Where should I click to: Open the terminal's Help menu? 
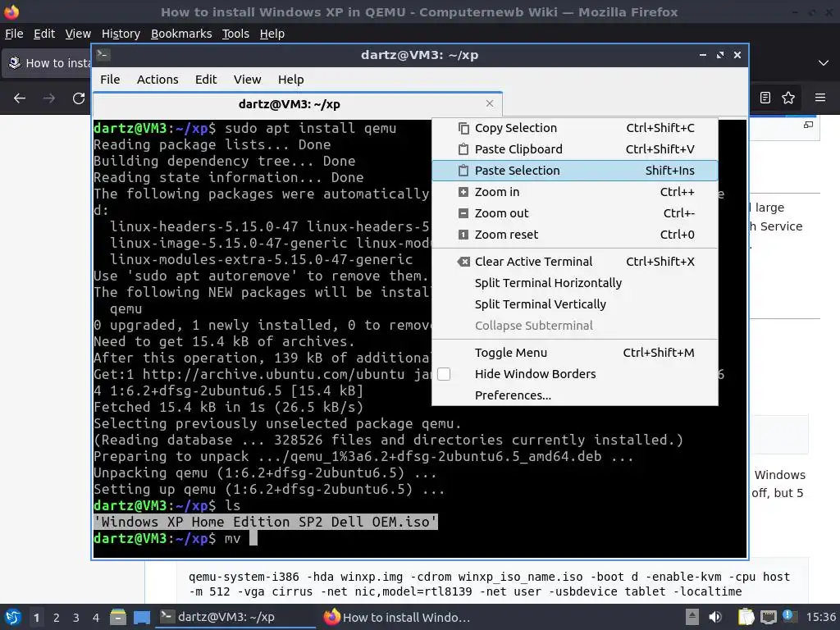[x=291, y=80]
